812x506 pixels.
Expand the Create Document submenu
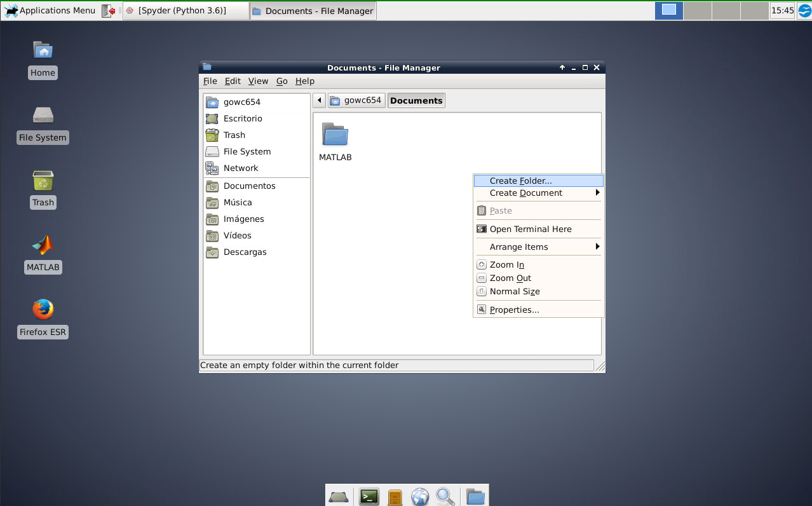538,193
